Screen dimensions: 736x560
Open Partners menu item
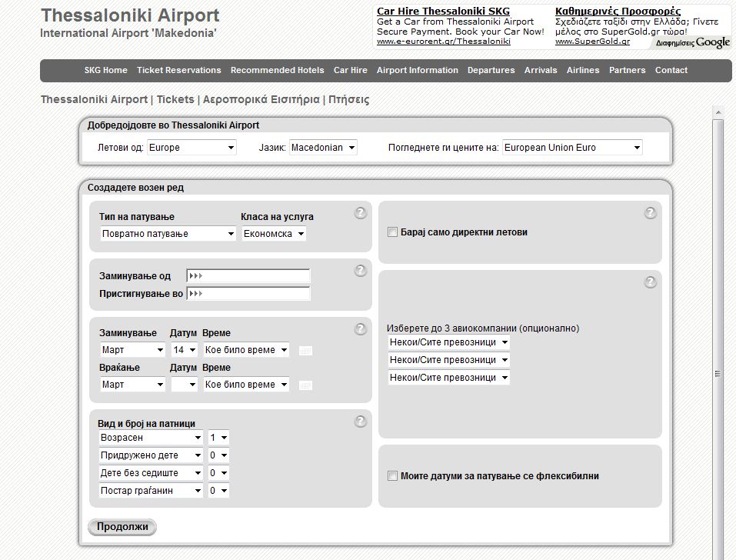(x=627, y=70)
